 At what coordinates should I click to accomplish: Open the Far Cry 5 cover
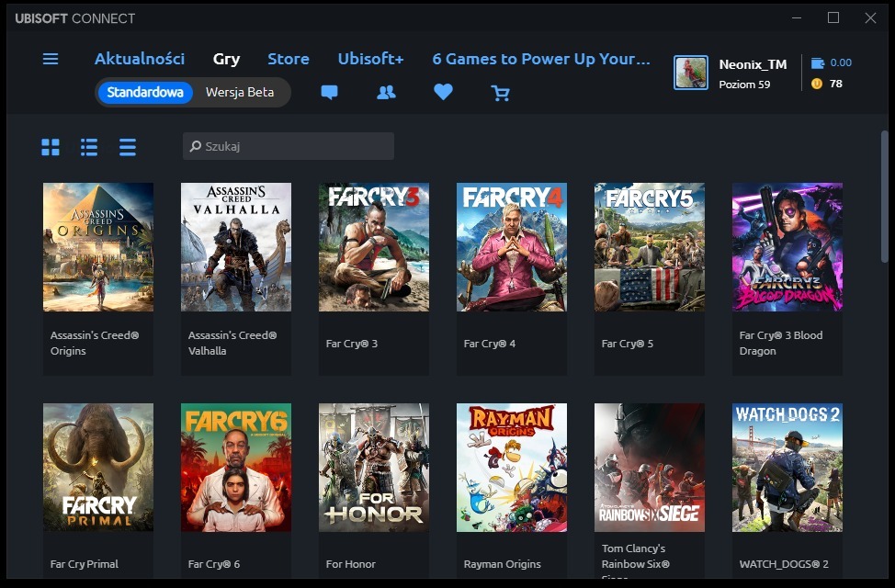pyautogui.click(x=650, y=247)
